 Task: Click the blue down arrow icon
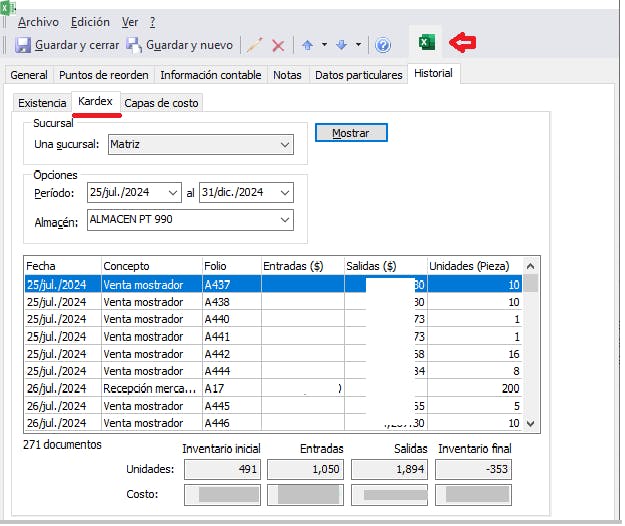pos(342,45)
